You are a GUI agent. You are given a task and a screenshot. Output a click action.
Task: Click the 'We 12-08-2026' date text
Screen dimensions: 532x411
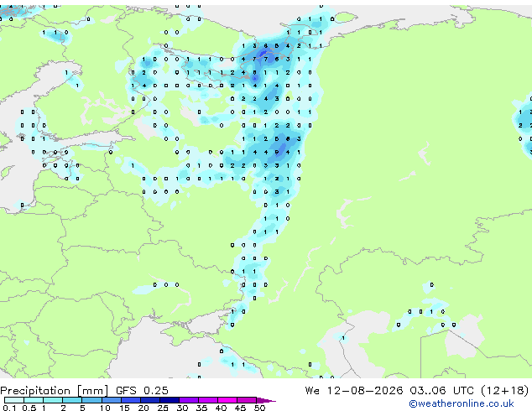click(354, 391)
